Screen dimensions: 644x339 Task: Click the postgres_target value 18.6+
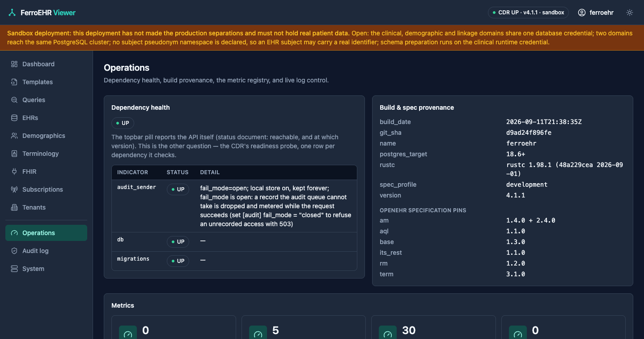[x=516, y=154]
